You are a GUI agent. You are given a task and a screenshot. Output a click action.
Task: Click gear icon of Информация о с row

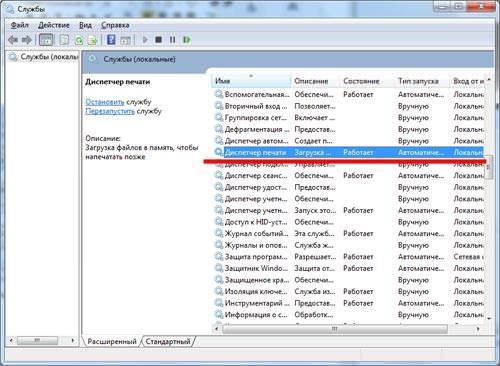pyautogui.click(x=219, y=314)
